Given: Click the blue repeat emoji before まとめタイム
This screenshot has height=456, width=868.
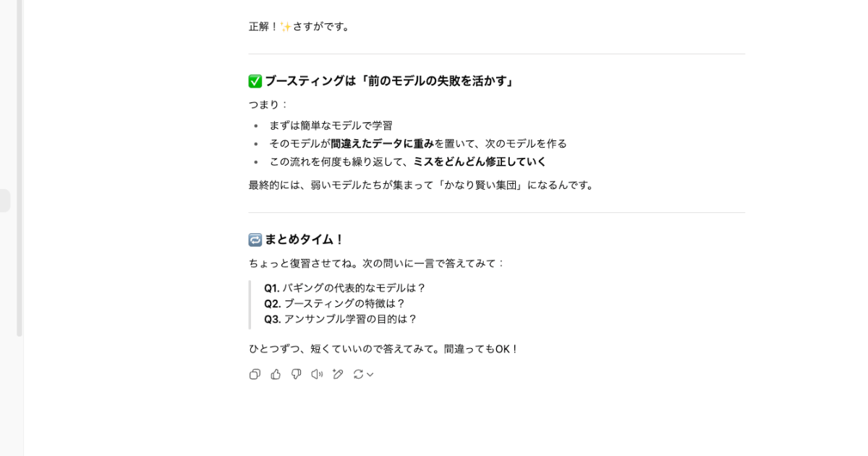Looking at the screenshot, I should pyautogui.click(x=255, y=240).
